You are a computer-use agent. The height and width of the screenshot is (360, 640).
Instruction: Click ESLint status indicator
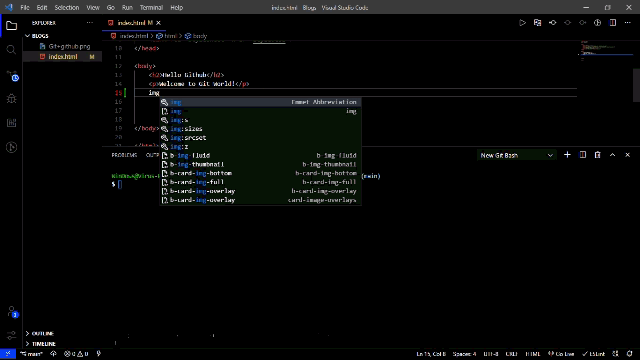593,354
